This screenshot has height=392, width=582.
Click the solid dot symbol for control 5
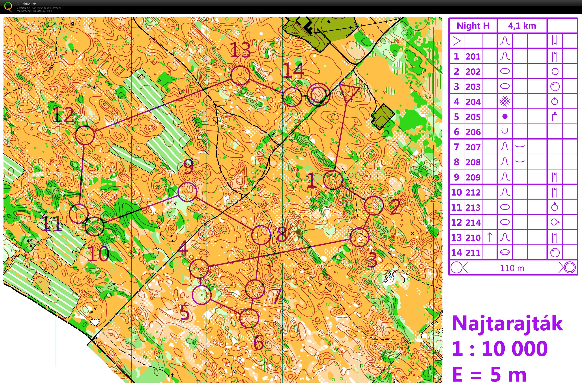click(x=505, y=117)
